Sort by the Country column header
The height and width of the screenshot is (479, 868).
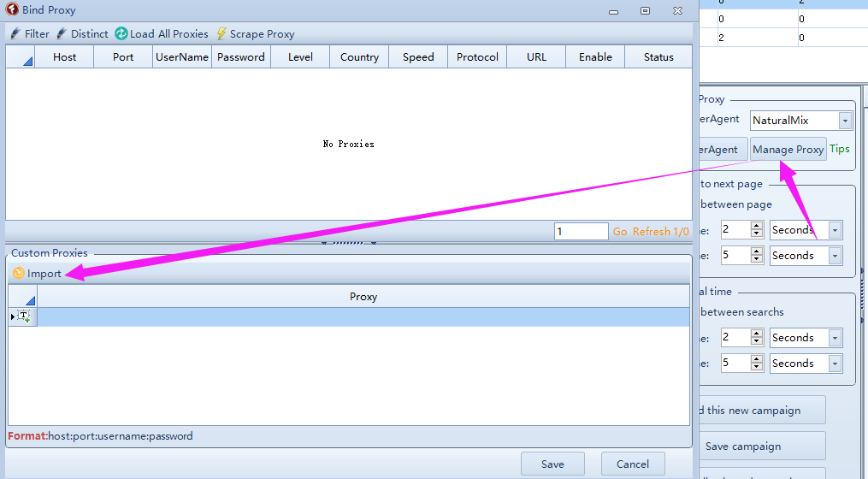359,57
